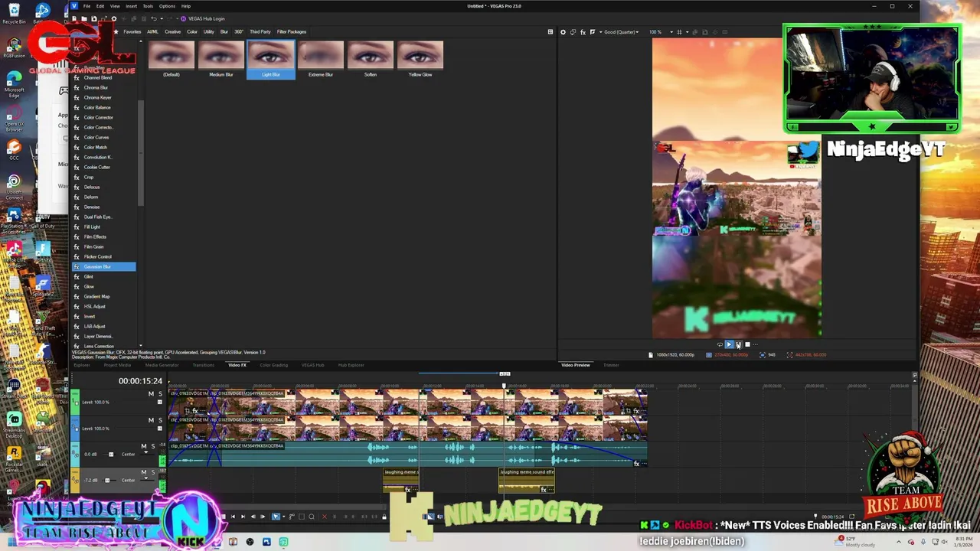This screenshot has height=551, width=980.
Task: Switch to the Trimmer tab
Action: pos(611,365)
